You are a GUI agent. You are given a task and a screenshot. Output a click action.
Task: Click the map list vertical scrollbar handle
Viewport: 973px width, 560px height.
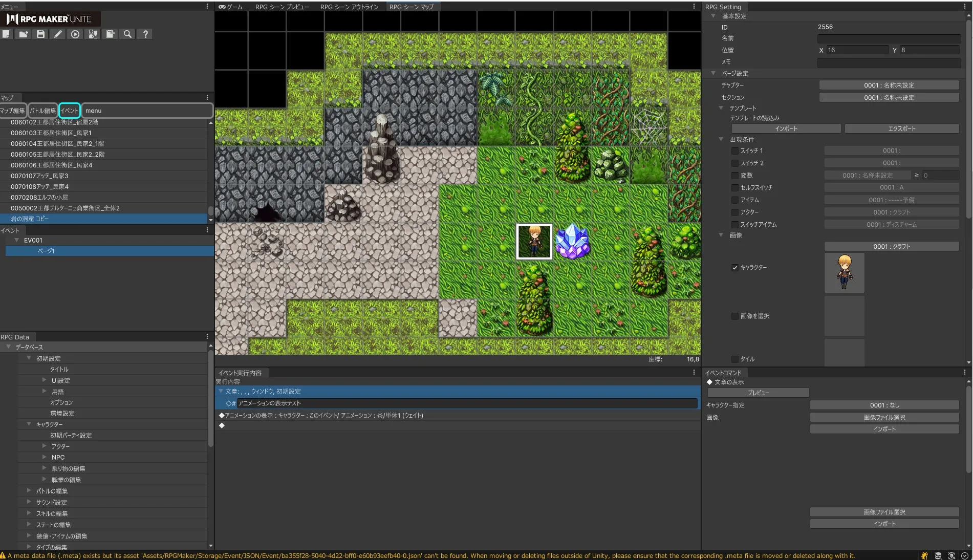click(210, 210)
